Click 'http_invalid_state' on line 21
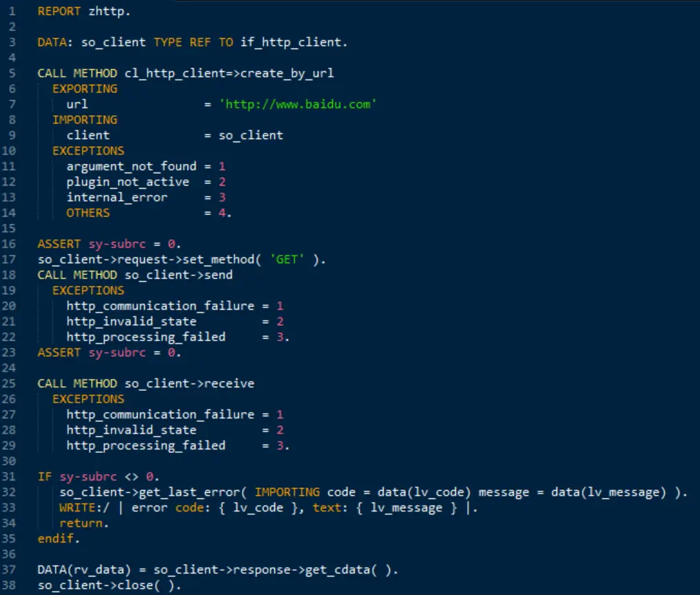The height and width of the screenshot is (595, 700). coord(131,321)
